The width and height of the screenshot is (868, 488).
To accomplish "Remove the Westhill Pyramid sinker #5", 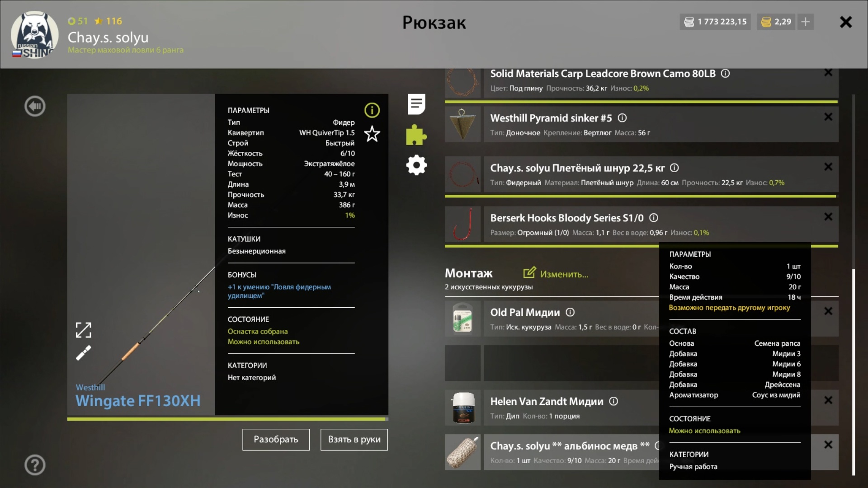I will click(828, 117).
